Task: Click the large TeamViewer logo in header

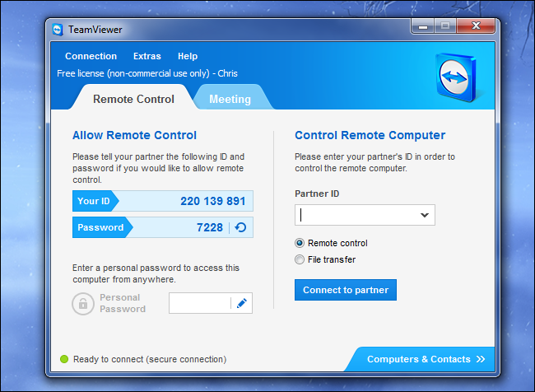Action: (456, 77)
